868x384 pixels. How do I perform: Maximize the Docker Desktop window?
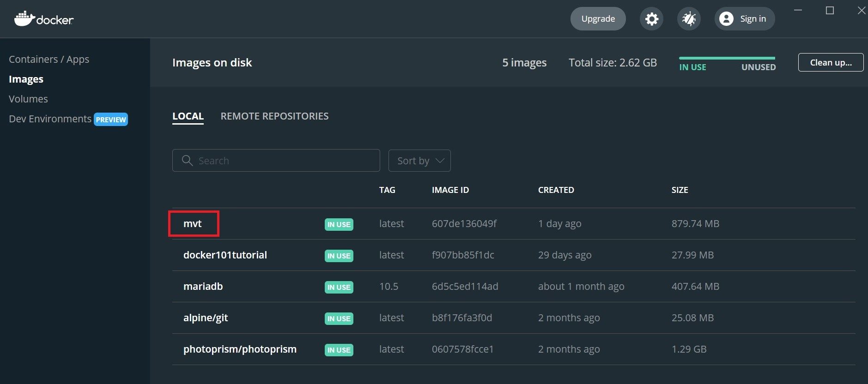pyautogui.click(x=830, y=11)
